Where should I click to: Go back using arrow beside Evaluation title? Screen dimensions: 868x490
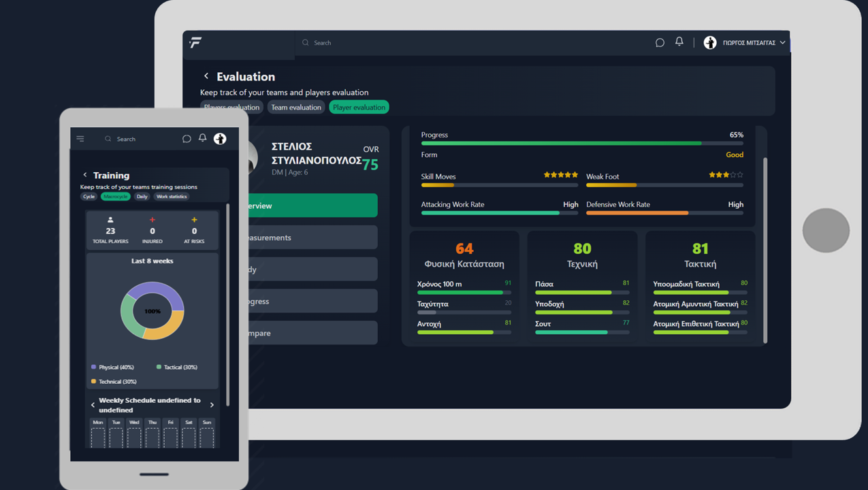[x=206, y=76]
